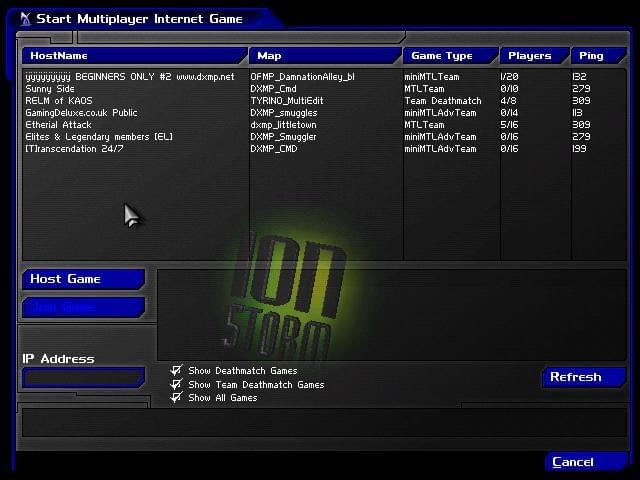
Task: Click ping value 113
Action: pyautogui.click(x=578, y=113)
